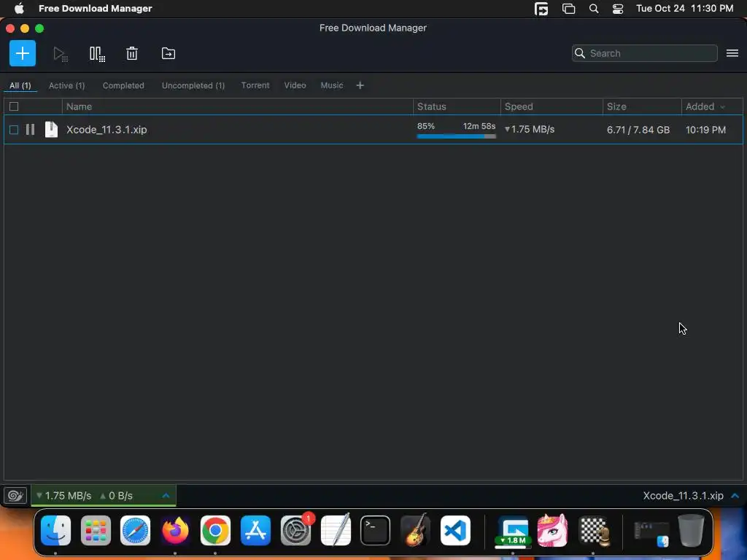Click the 85% download progress bar

click(x=457, y=136)
